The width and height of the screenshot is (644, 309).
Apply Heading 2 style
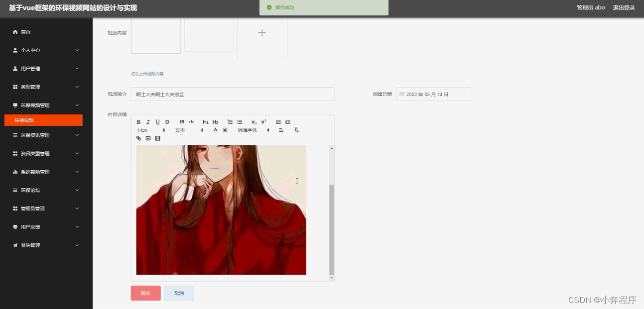pos(215,122)
